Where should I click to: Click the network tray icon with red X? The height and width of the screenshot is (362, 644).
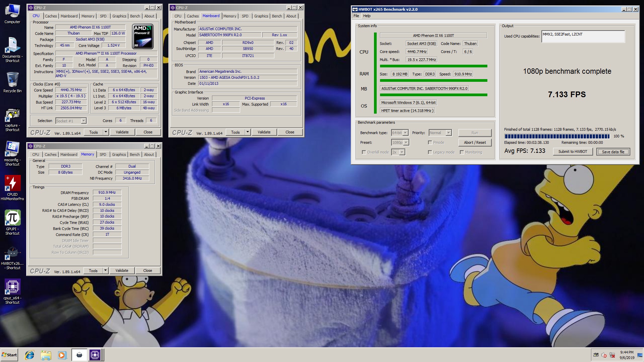(612, 355)
